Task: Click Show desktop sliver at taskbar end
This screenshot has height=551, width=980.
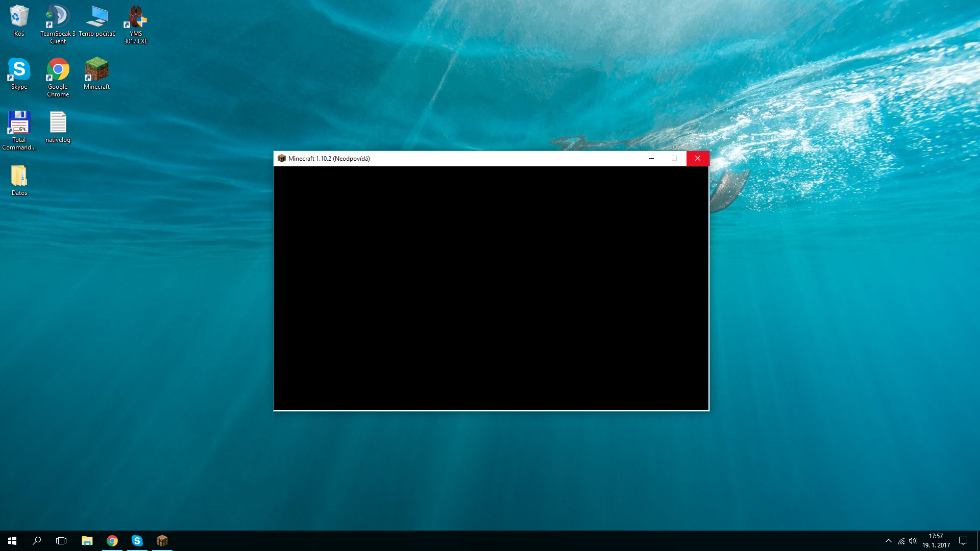Action: tap(978, 541)
